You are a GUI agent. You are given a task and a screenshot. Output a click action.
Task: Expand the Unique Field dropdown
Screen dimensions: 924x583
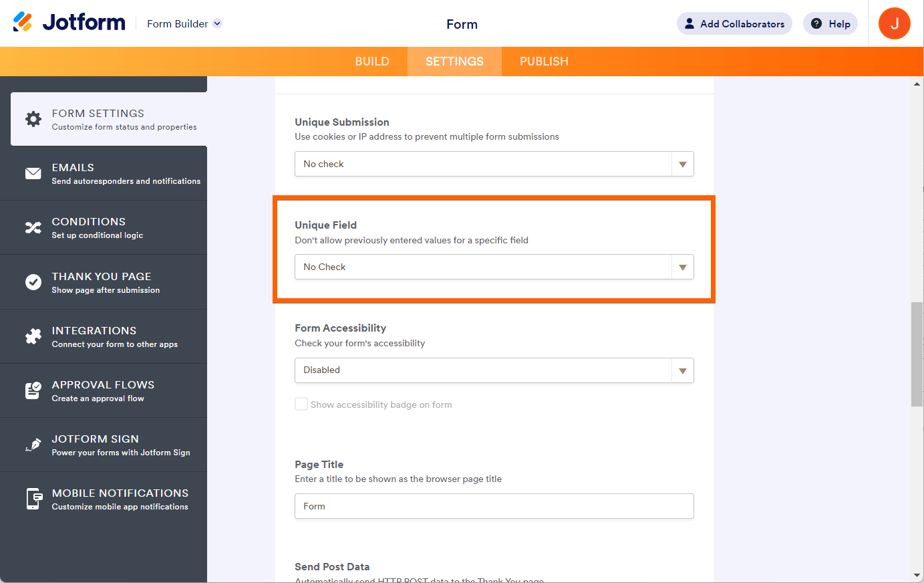coord(494,267)
